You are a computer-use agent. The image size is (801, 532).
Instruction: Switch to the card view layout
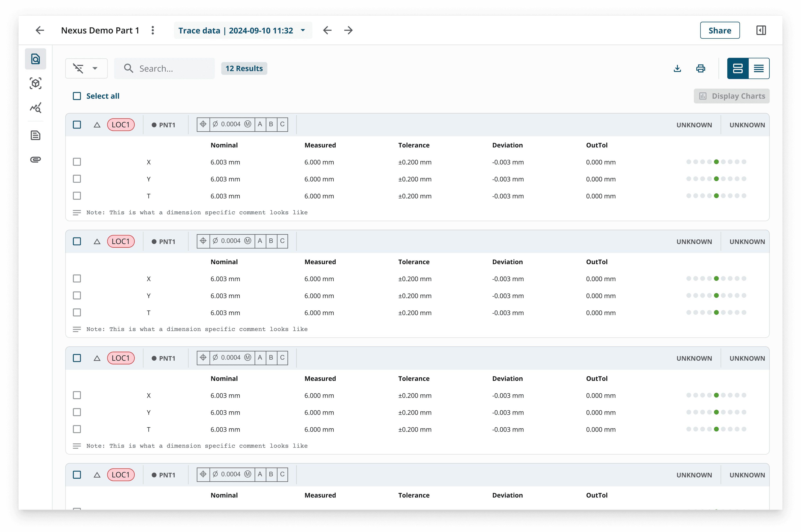pyautogui.click(x=738, y=69)
